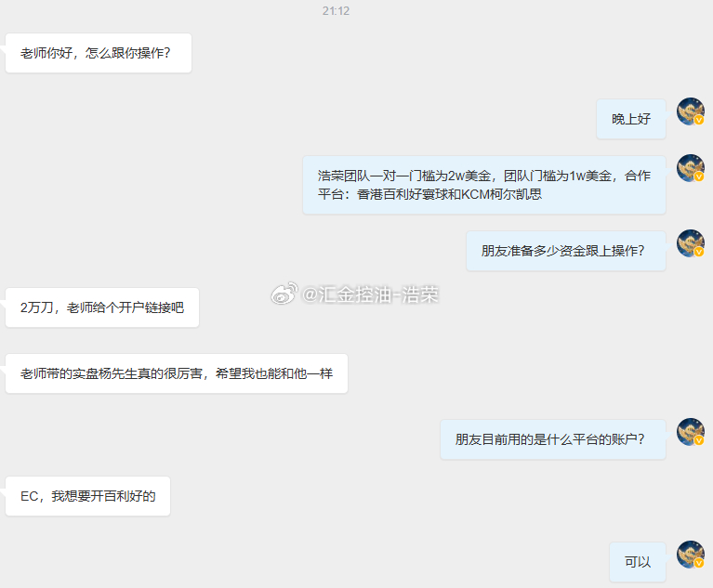This screenshot has width=713, height=588.
Task: Click the verified badge on 晚上好 avatar
Action: pos(699,120)
